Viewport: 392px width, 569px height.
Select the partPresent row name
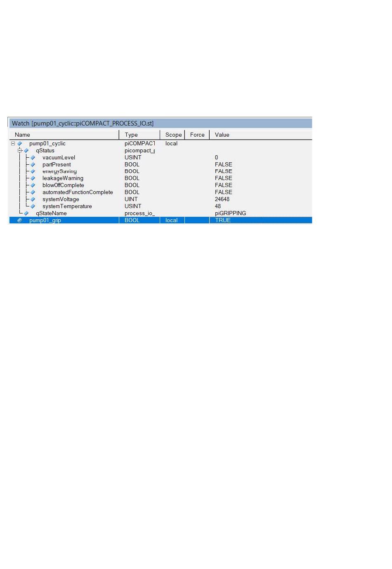[x=57, y=165]
